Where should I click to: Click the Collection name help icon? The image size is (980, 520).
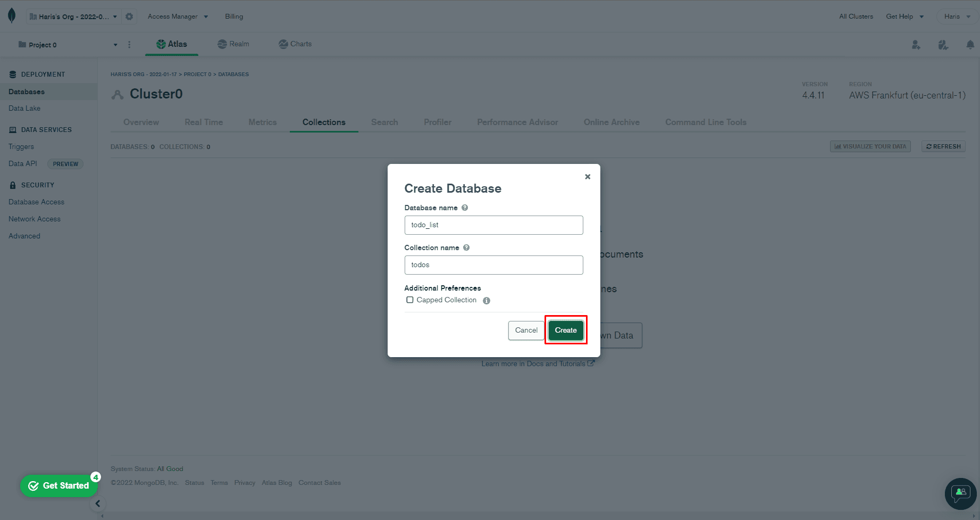click(466, 247)
